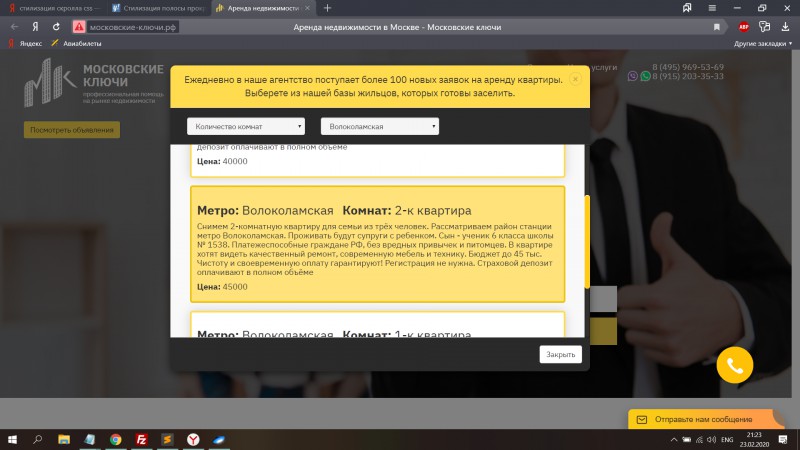The height and width of the screenshot is (450, 800).
Task: Open Windows search in taskbar
Action: pos(38,439)
